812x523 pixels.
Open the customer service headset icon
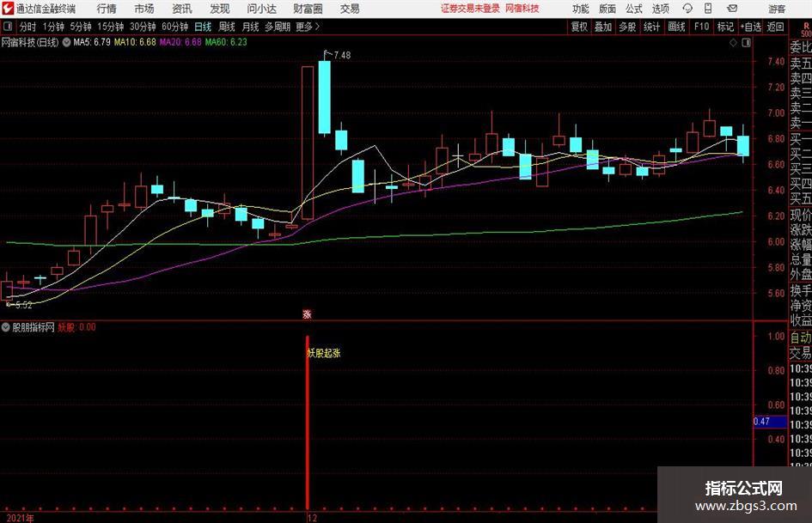pyautogui.click(x=687, y=9)
